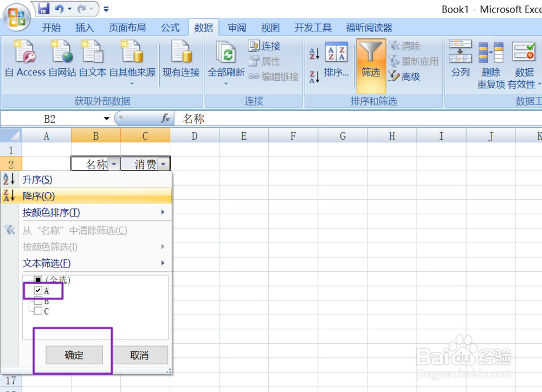Image resolution: width=542 pixels, height=392 pixels.
Task: Select the 自Access import tool
Action: (24, 60)
